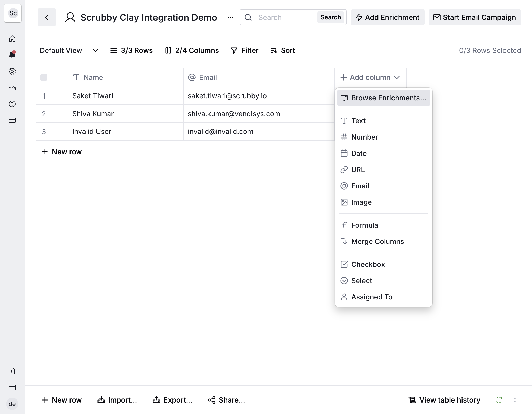Click the magnifier search icon
Screen dimensions: 532x414
click(x=248, y=17)
